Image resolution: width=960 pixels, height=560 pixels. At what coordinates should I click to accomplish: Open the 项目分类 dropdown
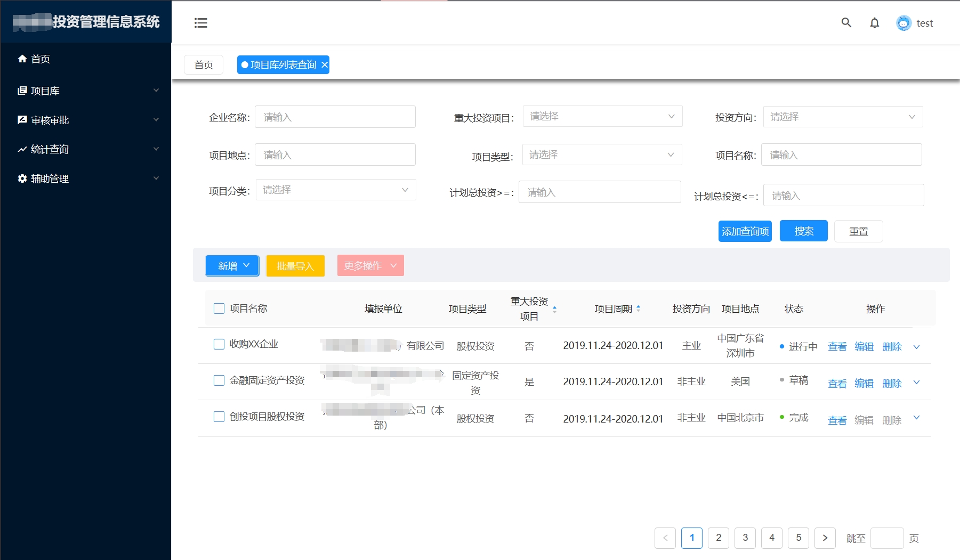coord(336,190)
